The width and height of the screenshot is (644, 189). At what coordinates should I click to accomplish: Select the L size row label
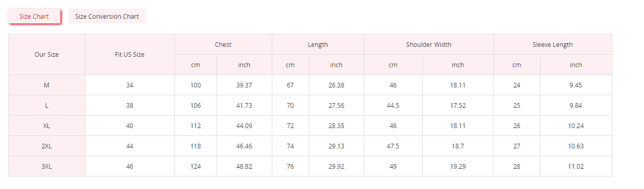[x=47, y=105]
